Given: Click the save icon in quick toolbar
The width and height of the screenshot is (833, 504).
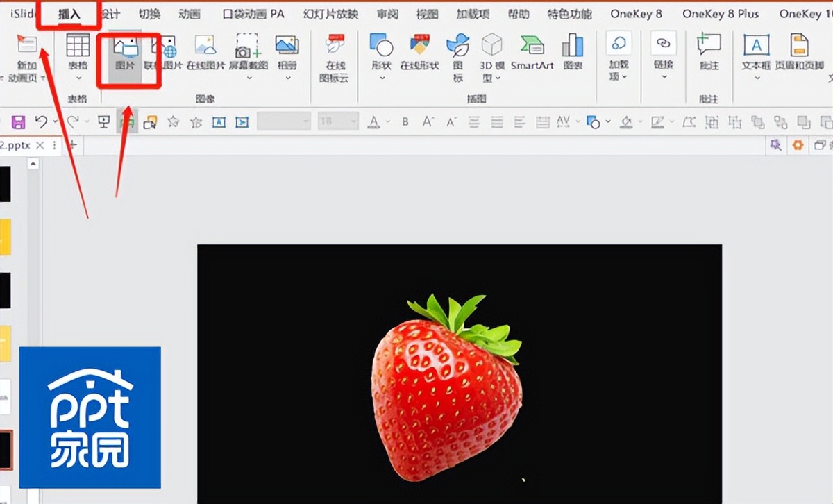Looking at the screenshot, I should coord(19,123).
